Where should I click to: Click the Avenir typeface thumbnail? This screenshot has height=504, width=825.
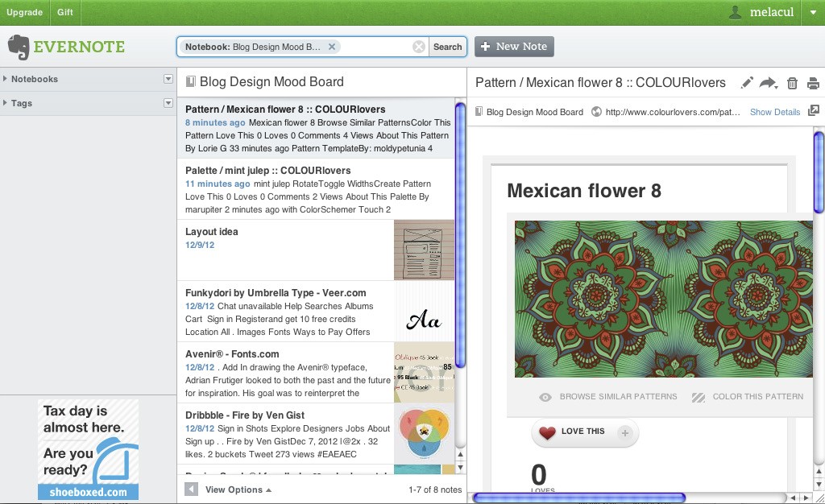(424, 373)
